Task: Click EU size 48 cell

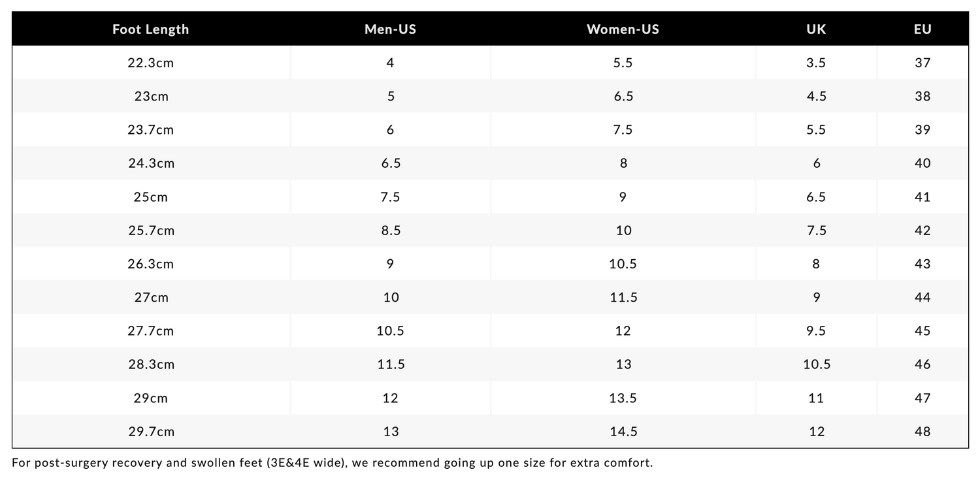Action: (923, 432)
